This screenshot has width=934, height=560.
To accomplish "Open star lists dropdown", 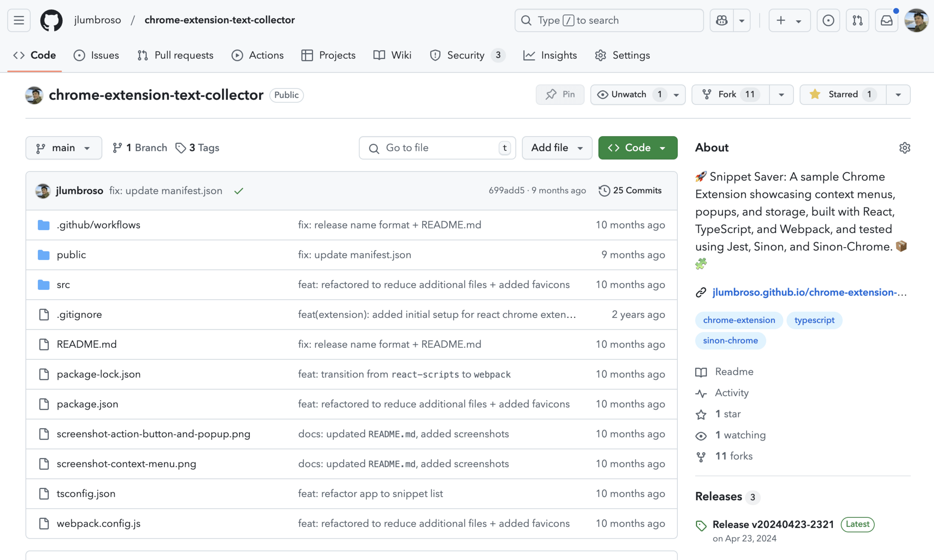I will pyautogui.click(x=898, y=95).
